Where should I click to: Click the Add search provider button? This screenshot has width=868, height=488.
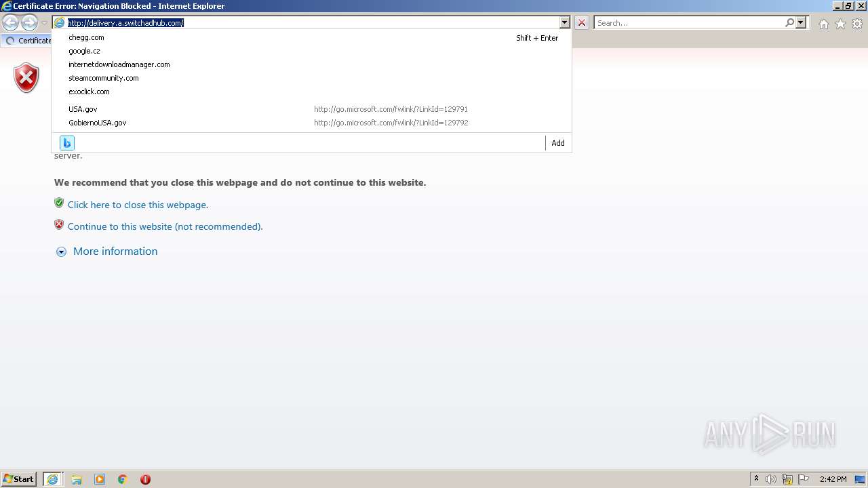[558, 143]
